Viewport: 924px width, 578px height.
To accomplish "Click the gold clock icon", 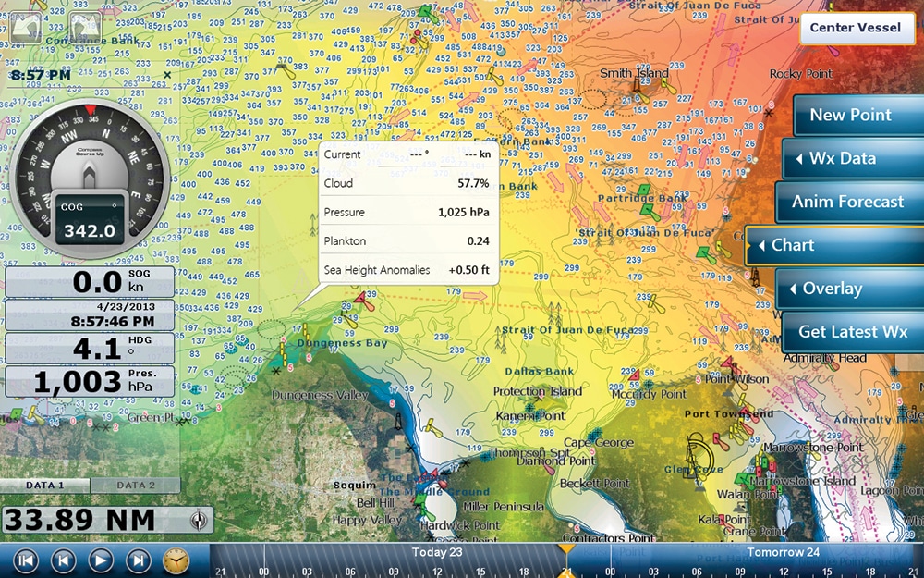I will point(175,560).
